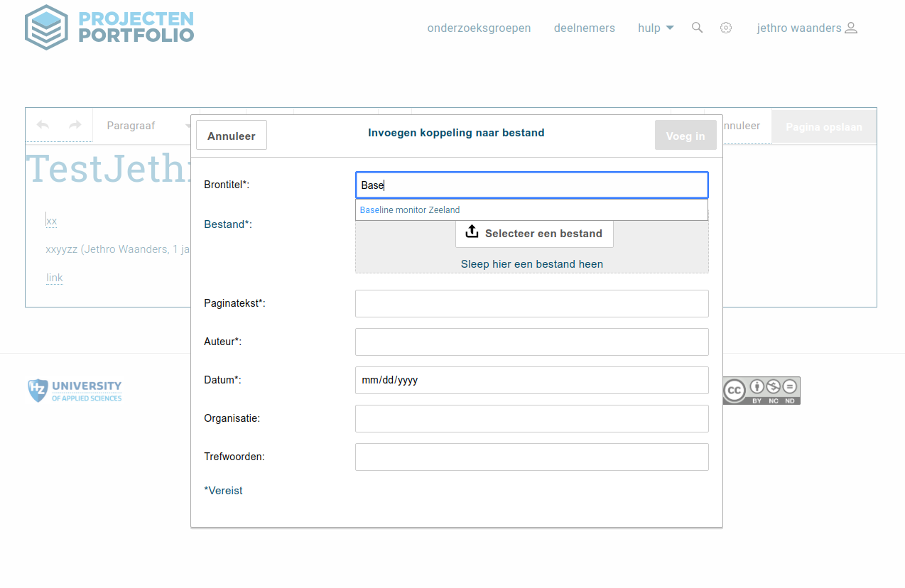The height and width of the screenshot is (588, 905).
Task: Open the search magnifier icon
Action: coord(697,28)
